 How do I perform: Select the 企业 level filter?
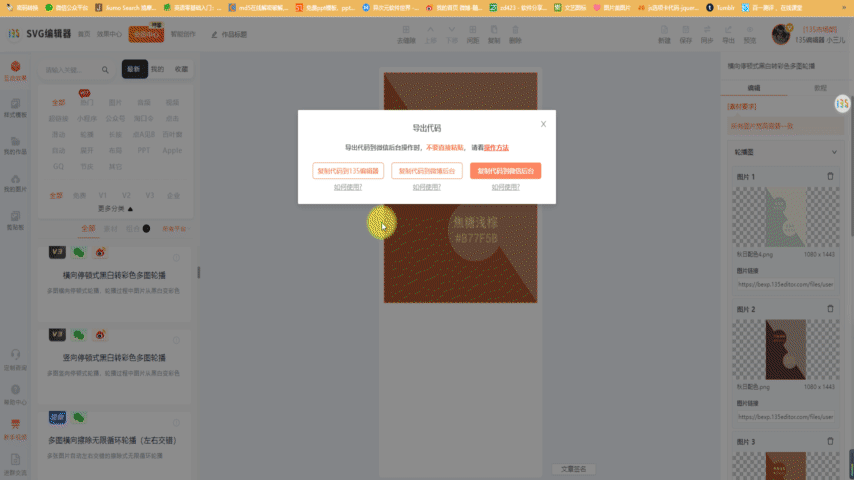click(x=173, y=196)
